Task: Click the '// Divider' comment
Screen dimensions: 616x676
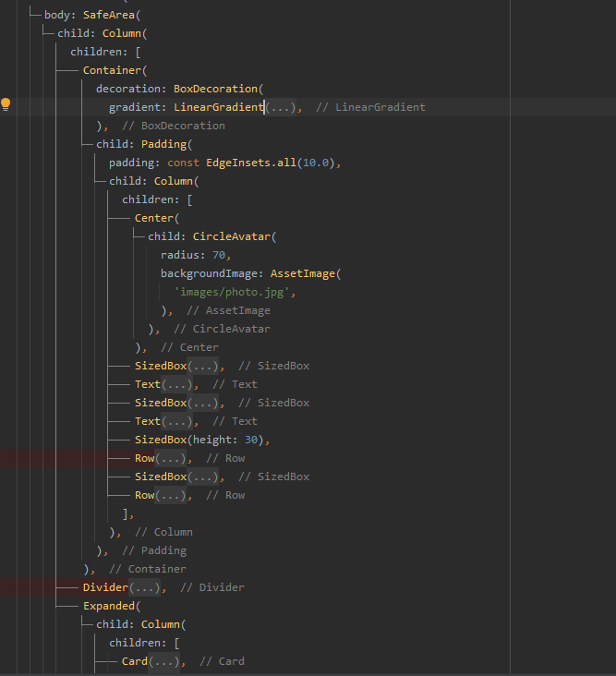Action: point(212,587)
